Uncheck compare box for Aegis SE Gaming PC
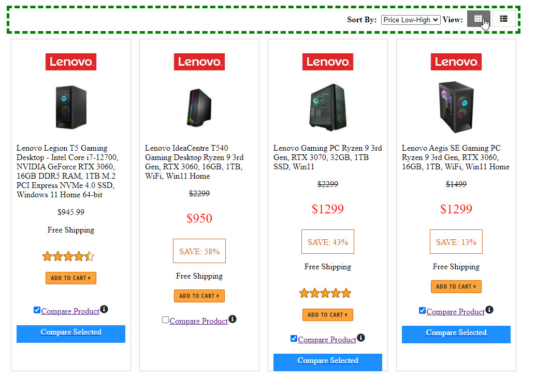 [422, 311]
